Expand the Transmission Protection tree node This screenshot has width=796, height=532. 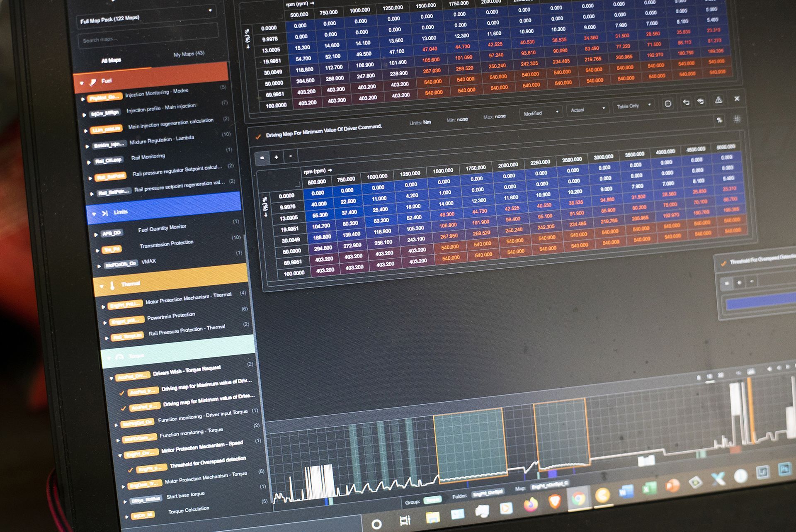(98, 250)
